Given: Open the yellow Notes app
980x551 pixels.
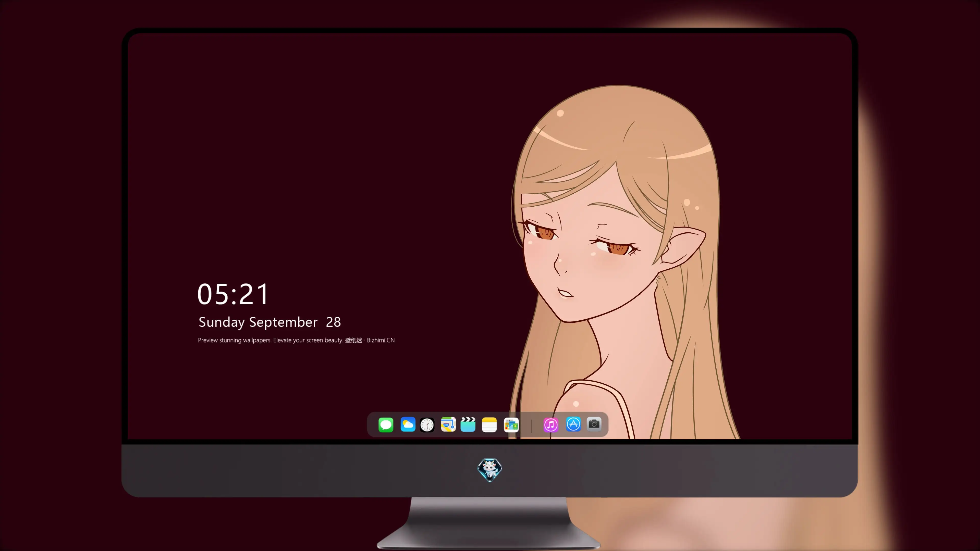Looking at the screenshot, I should (489, 424).
